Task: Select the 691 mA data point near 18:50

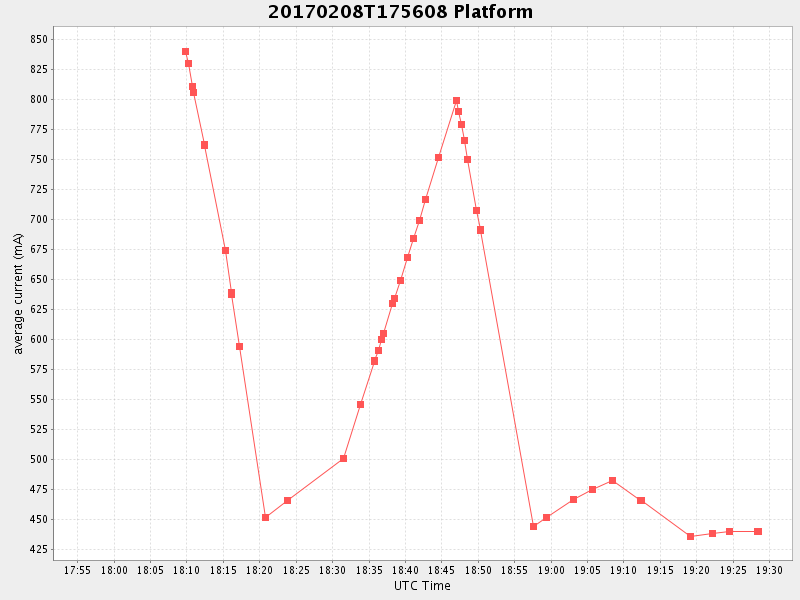Action: point(480,230)
